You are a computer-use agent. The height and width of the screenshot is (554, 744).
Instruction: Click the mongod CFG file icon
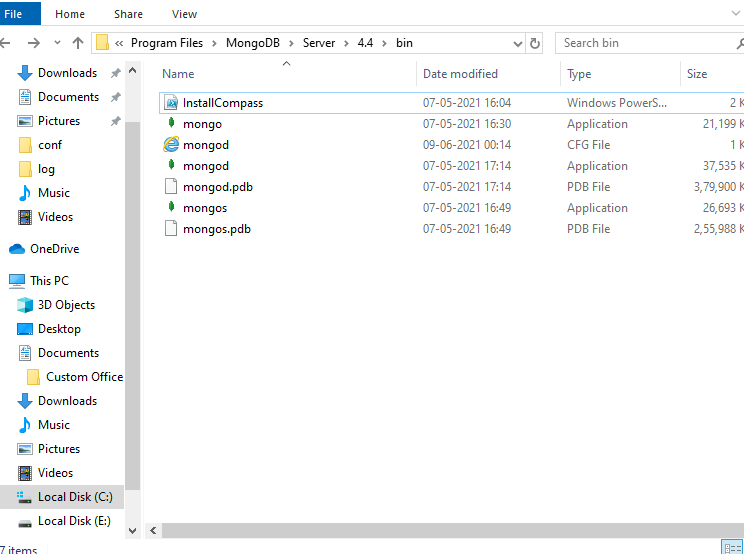click(x=171, y=145)
